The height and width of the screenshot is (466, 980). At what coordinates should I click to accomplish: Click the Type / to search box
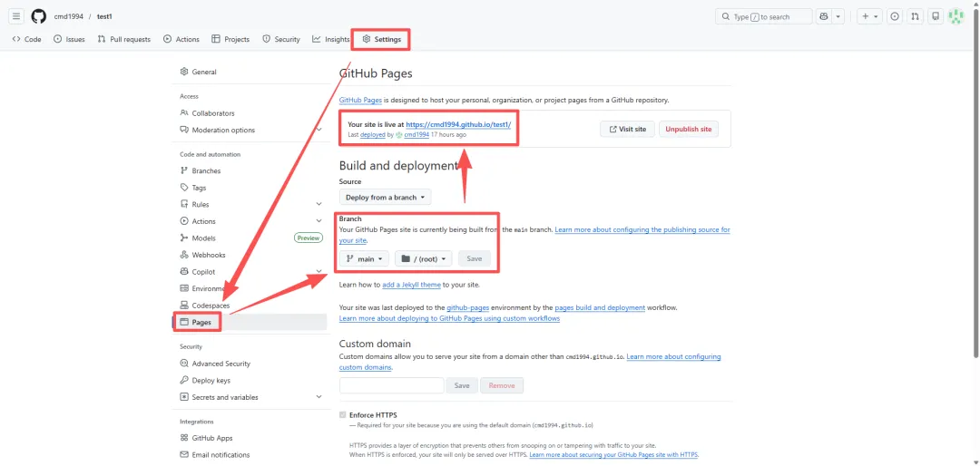[x=764, y=16]
